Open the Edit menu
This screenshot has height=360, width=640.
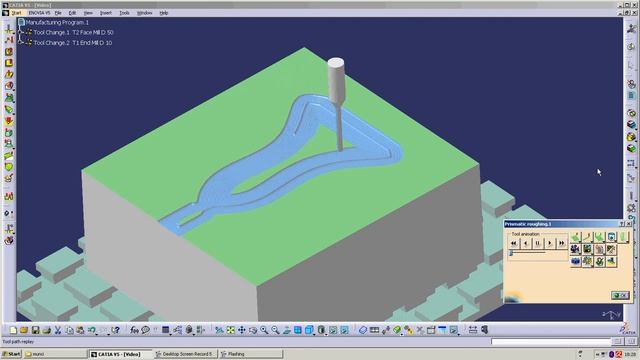[72, 13]
